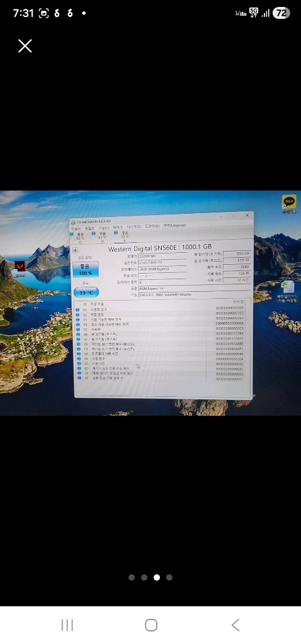The width and height of the screenshot is (301, 644).
Task: Click the host writes value 619 GB
Action: point(236,260)
